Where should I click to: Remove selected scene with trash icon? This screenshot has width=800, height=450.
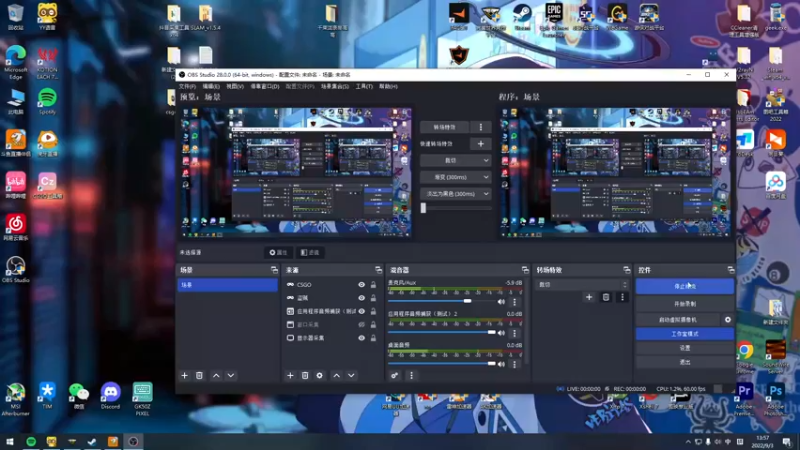(x=199, y=376)
